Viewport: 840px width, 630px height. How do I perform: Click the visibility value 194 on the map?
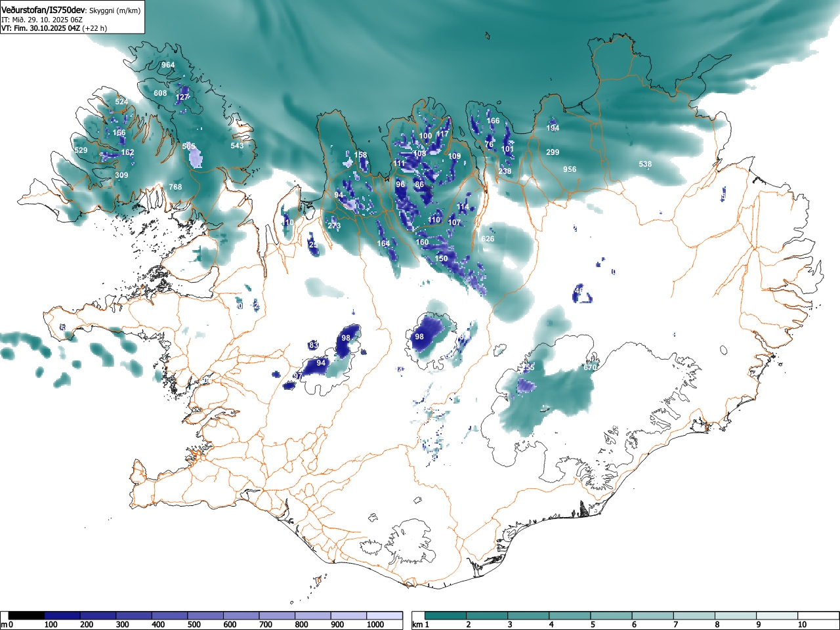[553, 128]
